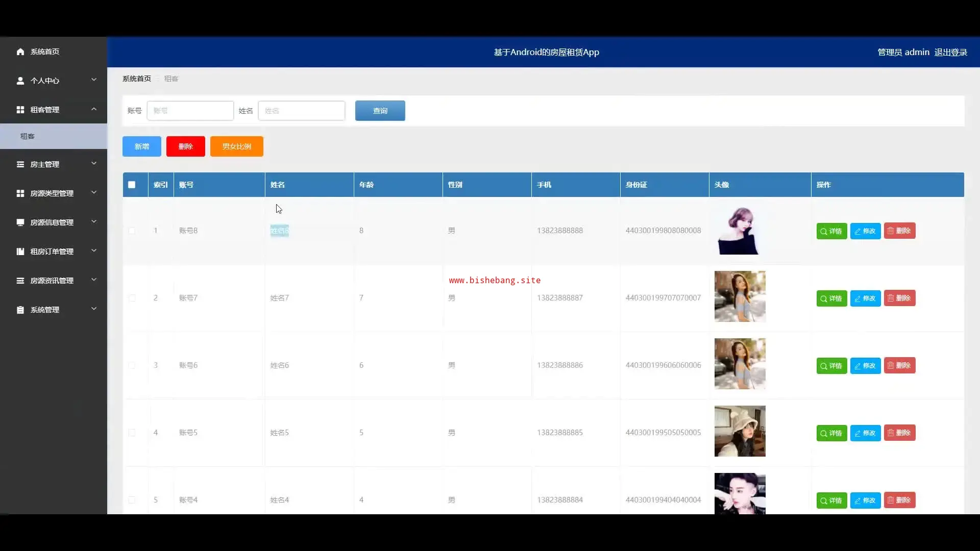This screenshot has width=980, height=551.
Task: Toggle the select-all checkbox in table header
Action: click(132, 185)
